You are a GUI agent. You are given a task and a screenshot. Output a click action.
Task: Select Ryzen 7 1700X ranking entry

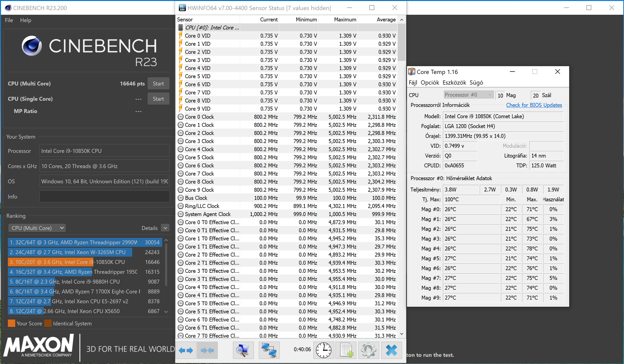pos(85,292)
